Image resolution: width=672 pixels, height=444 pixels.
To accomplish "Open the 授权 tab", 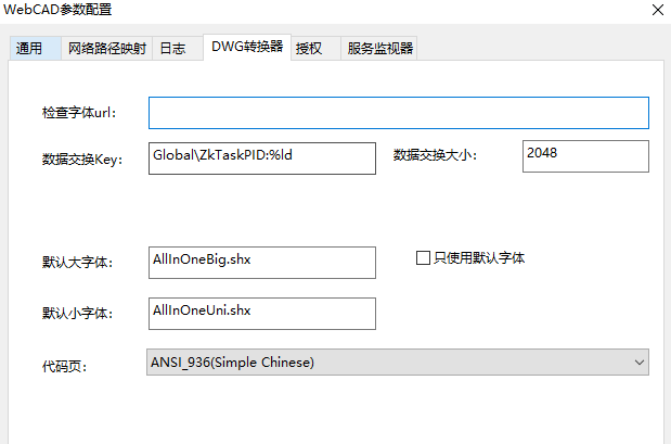I will (316, 48).
